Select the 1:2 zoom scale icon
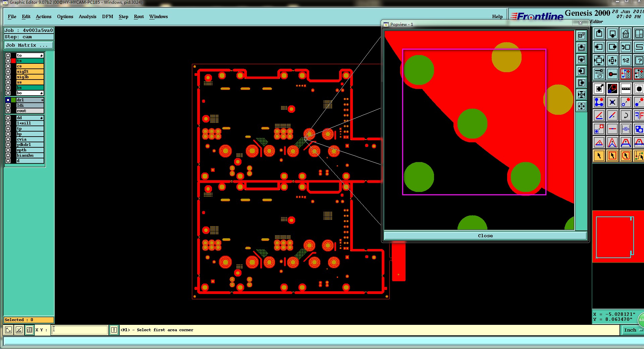 pos(626,60)
